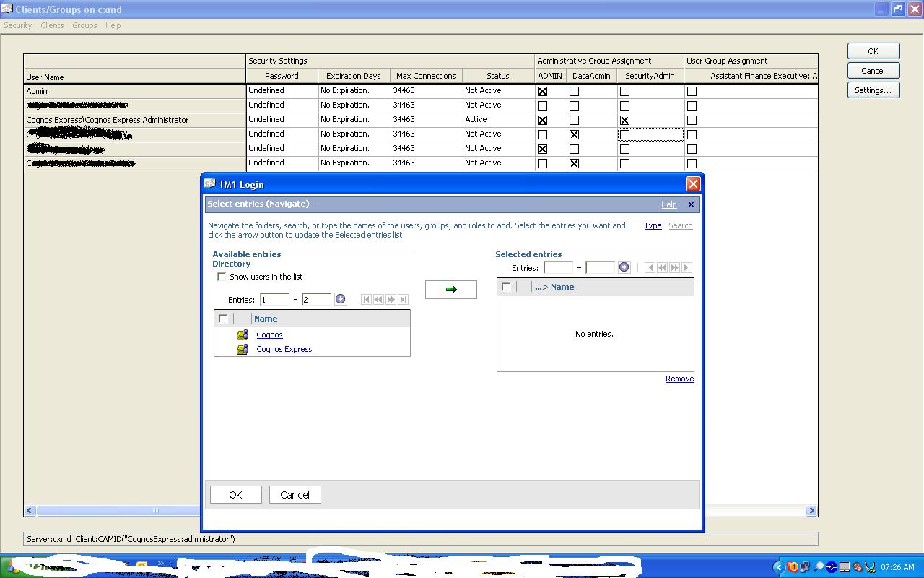This screenshot has width=924, height=578.
Task: Open the Security menu
Action: [x=17, y=25]
